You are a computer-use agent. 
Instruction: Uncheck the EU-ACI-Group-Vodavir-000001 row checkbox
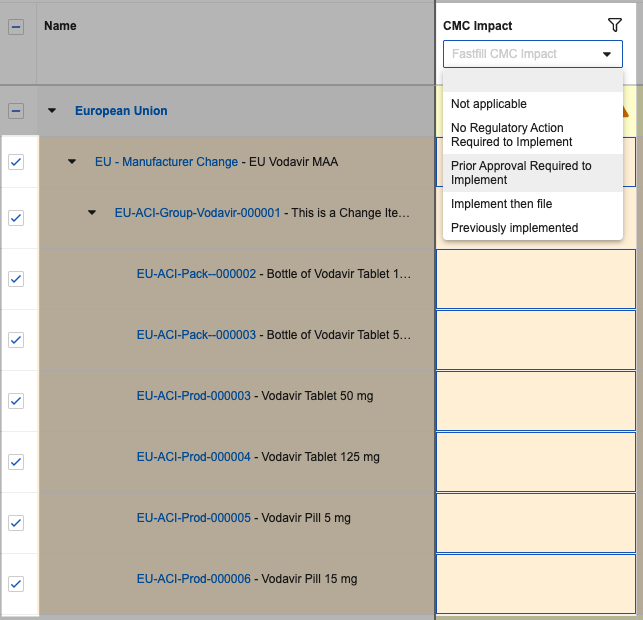(16, 217)
